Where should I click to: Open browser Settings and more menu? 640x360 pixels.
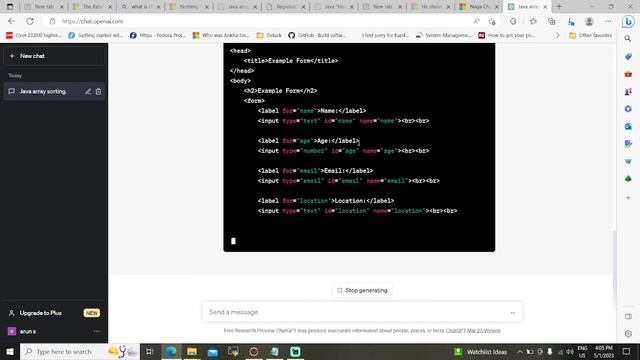point(608,21)
